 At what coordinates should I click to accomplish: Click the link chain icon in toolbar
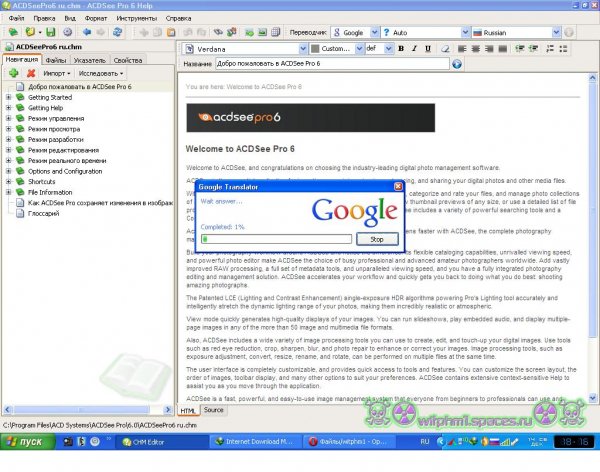(x=218, y=33)
